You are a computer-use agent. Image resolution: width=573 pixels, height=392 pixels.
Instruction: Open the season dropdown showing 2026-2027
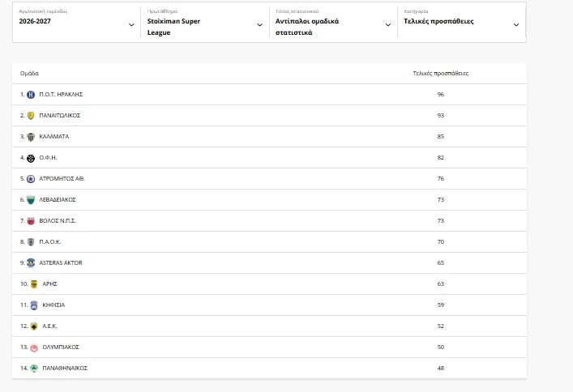coord(77,22)
